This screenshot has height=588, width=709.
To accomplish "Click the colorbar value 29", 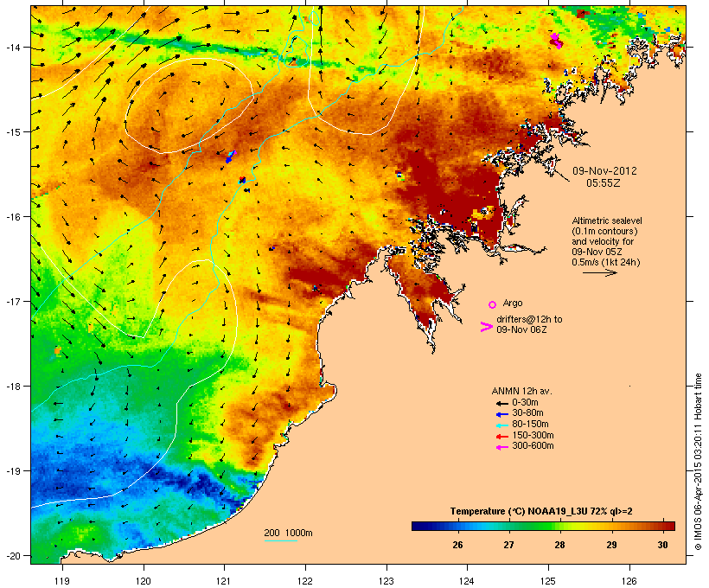I will click(x=611, y=545).
